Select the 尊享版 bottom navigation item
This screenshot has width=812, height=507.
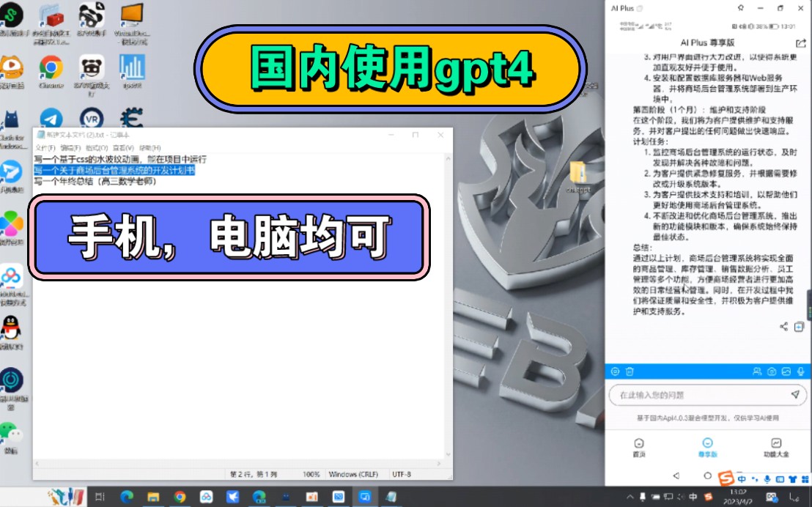pos(706,448)
